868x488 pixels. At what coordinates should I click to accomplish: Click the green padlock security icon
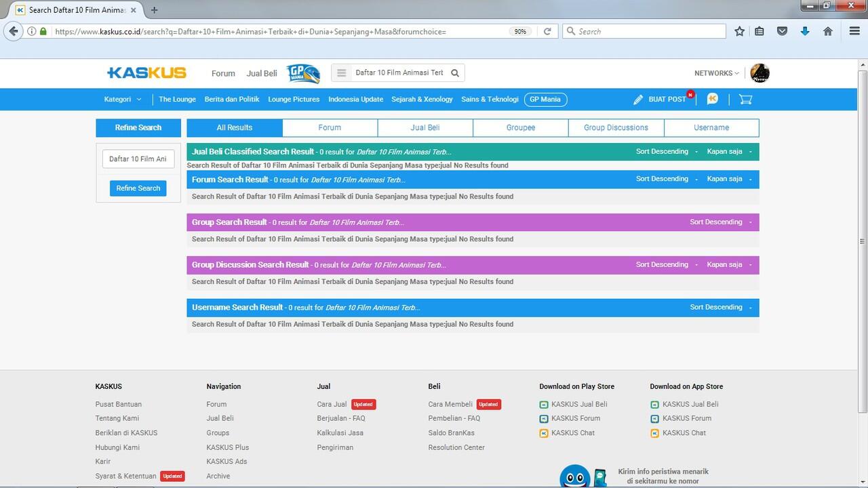pos(43,31)
